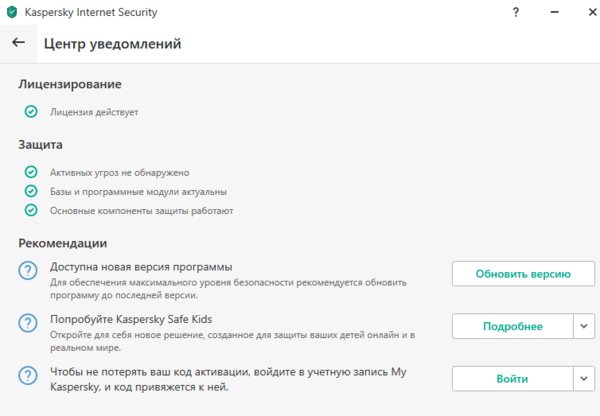
Task: Minimize the Kaspersky Internet Security window
Action: tap(547, 12)
